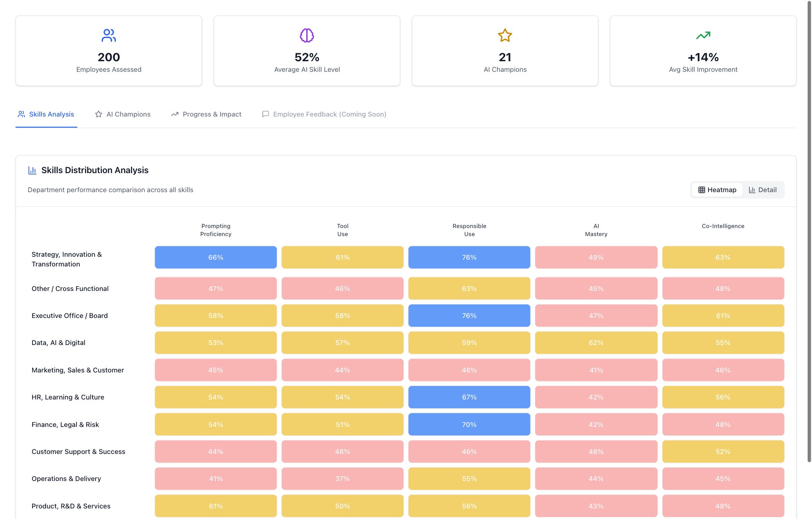The height and width of the screenshot is (519, 812).
Task: Click the Prompting Proficiency column header
Action: [215, 230]
